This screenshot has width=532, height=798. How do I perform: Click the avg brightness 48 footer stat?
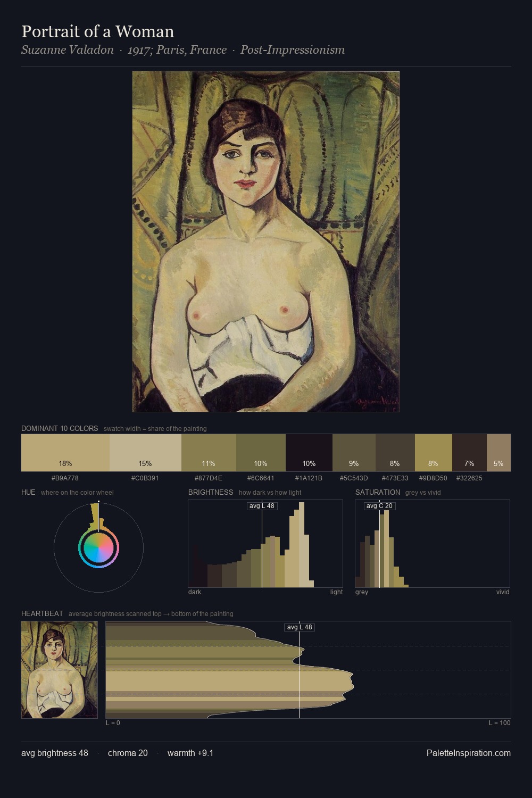click(55, 753)
